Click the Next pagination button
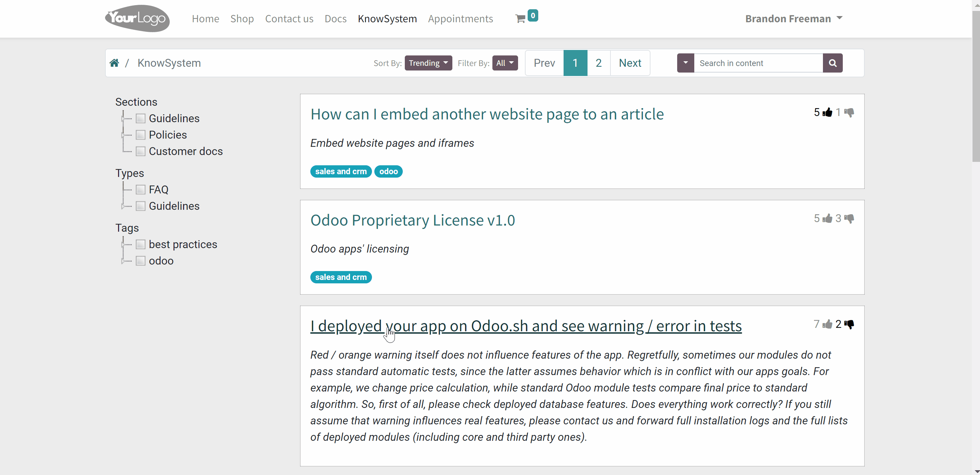980x475 pixels. [x=630, y=63]
